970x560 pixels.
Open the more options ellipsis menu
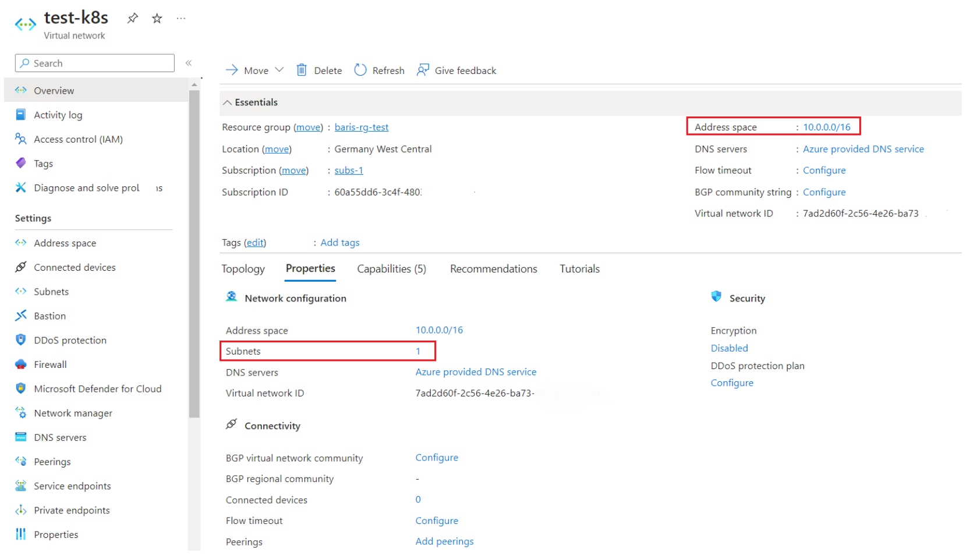pos(181,19)
